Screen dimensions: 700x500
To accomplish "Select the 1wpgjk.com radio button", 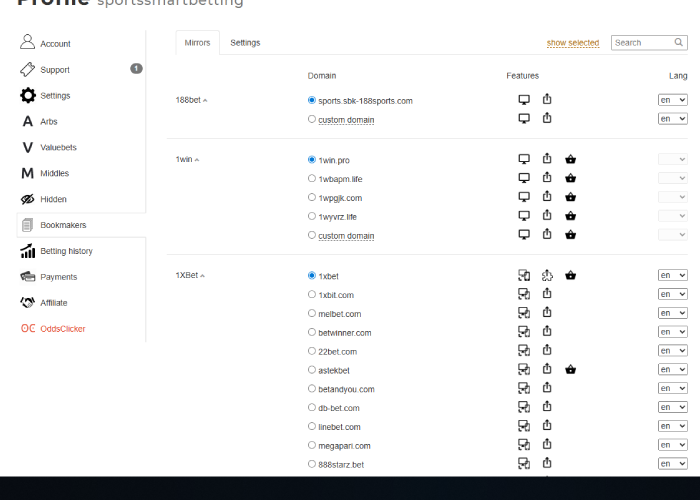I will click(x=312, y=197).
